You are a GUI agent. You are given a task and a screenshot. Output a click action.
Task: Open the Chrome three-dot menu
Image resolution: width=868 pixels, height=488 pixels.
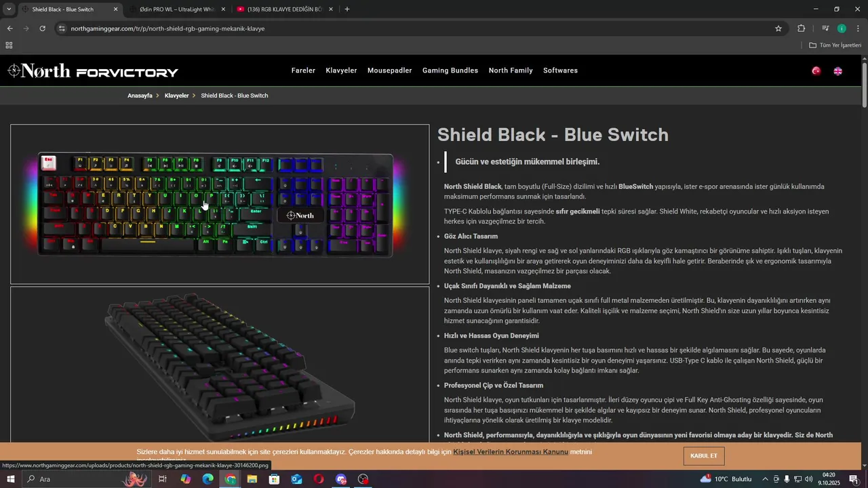(x=858, y=28)
